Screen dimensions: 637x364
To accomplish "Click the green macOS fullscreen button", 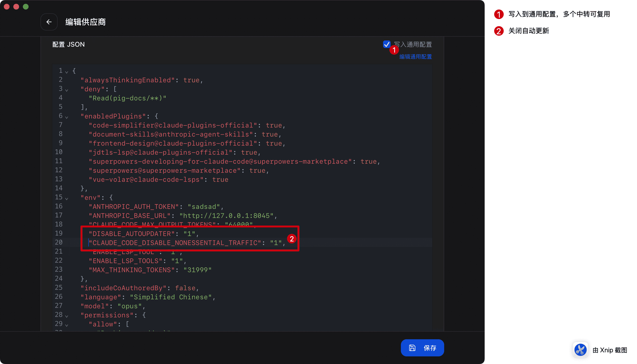I will pos(26,7).
